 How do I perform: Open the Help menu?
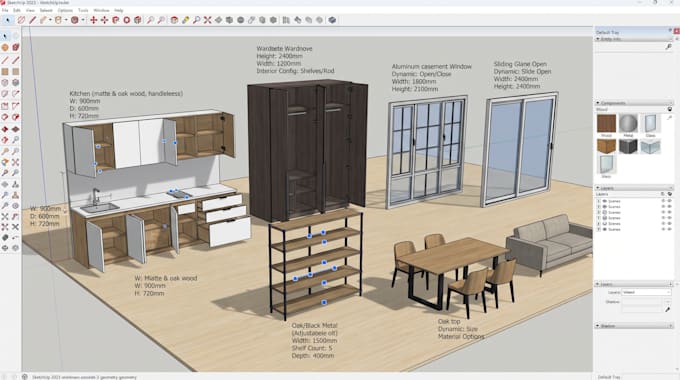click(x=119, y=10)
